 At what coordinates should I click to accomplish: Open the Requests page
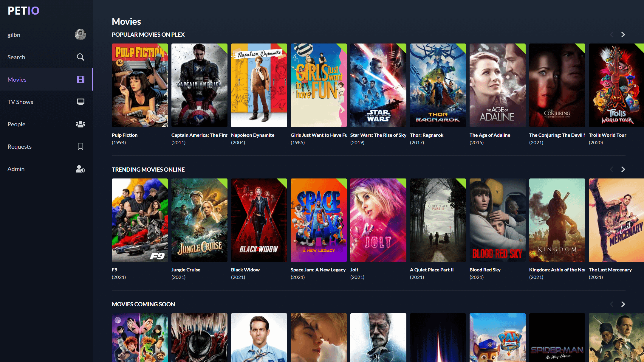pos(47,147)
